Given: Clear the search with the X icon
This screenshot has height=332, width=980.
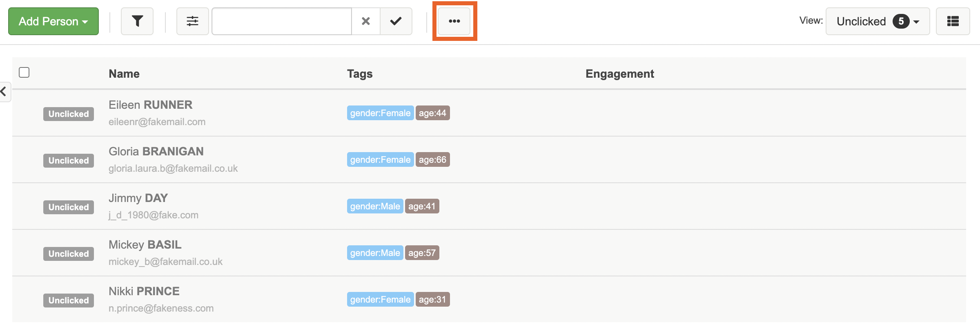Looking at the screenshot, I should (x=366, y=21).
